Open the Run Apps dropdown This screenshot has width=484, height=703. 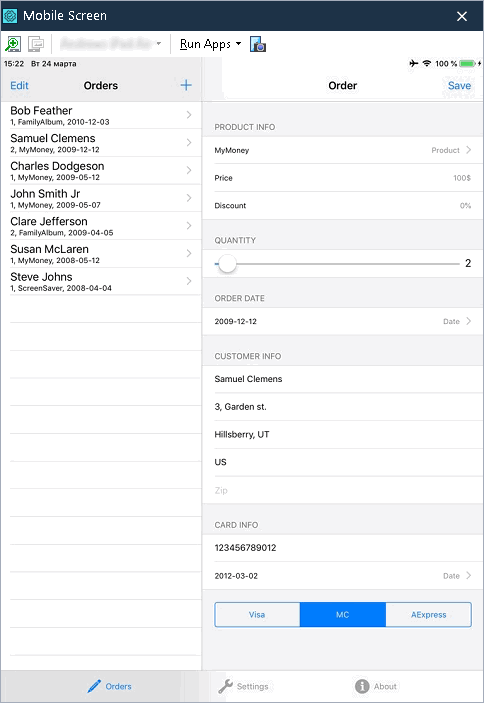pos(210,44)
